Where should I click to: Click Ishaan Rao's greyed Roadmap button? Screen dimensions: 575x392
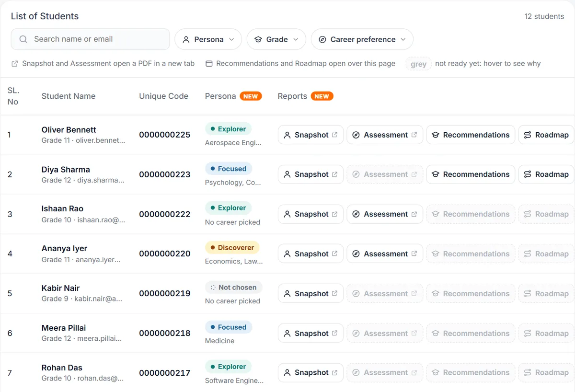546,214
